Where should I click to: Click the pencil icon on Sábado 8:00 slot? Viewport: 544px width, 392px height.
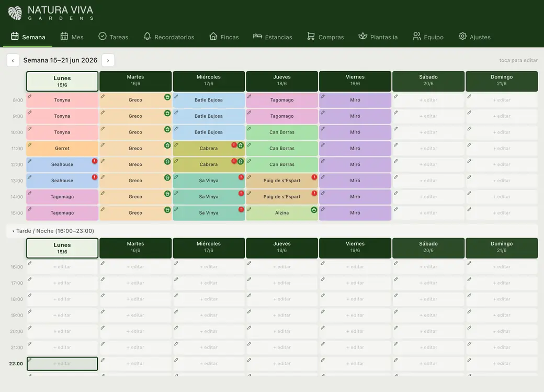pos(396,96)
